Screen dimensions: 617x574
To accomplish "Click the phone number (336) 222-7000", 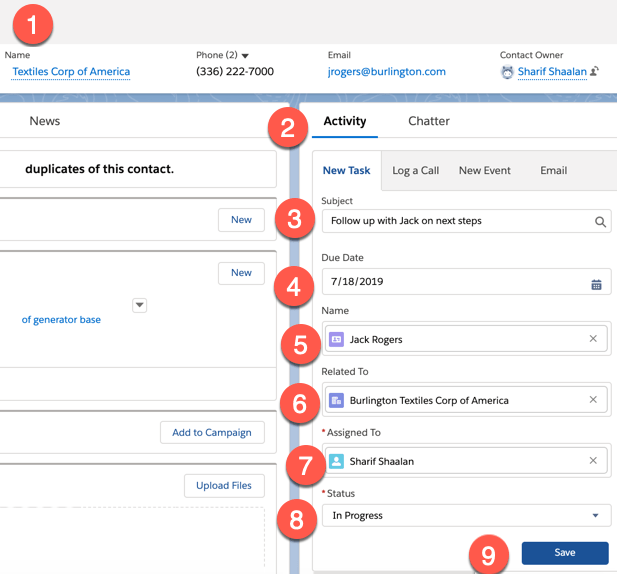I will (x=235, y=72).
